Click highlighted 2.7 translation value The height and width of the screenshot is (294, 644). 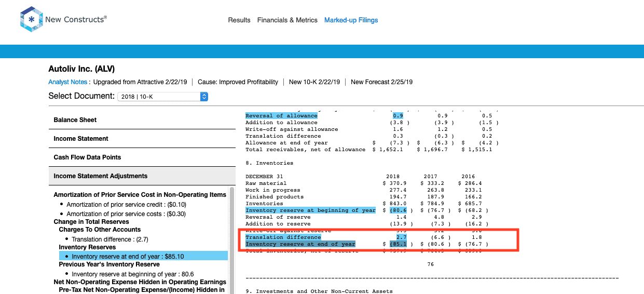pyautogui.click(x=401, y=237)
